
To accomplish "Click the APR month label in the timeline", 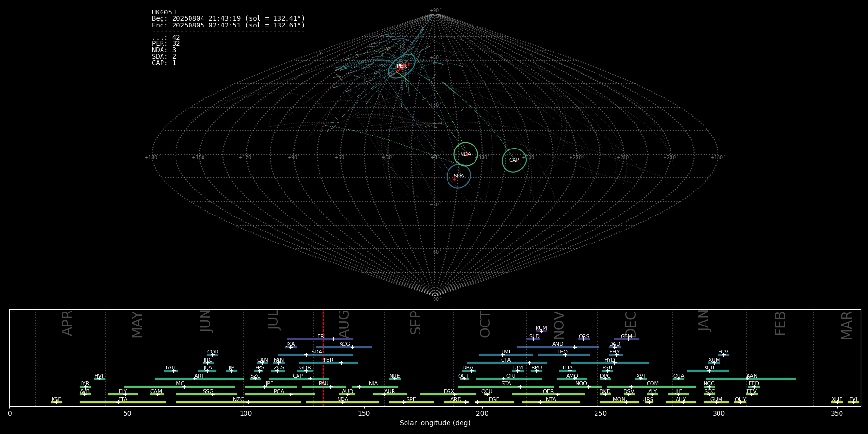I will (67, 324).
